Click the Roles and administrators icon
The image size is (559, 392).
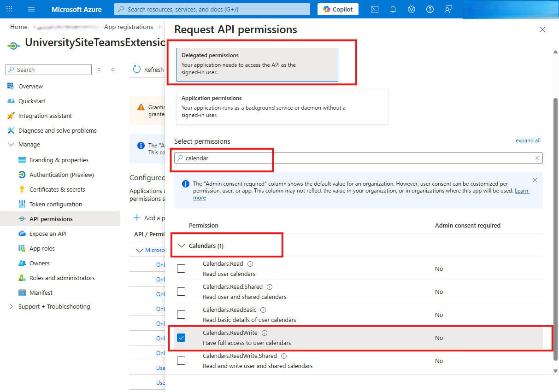point(22,278)
